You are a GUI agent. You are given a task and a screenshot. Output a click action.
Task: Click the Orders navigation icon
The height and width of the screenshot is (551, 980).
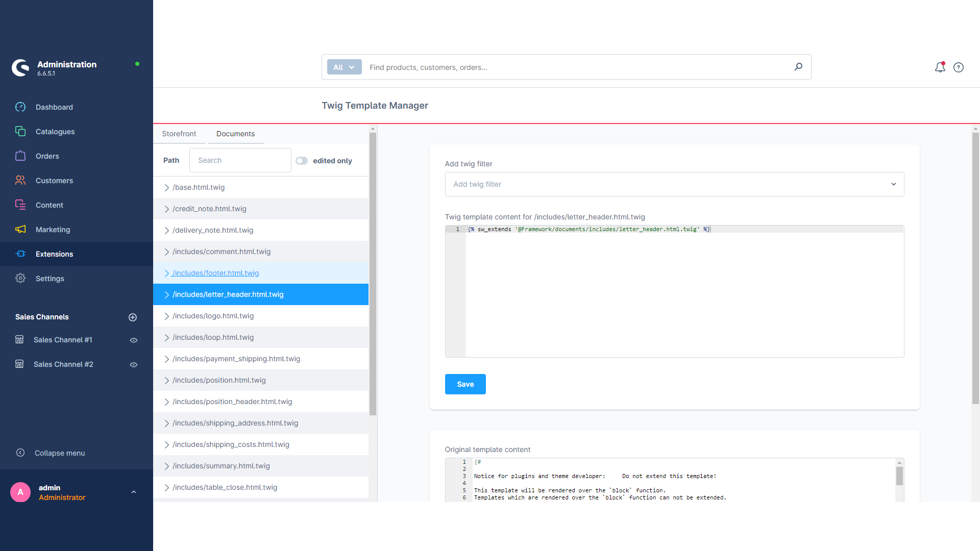tap(20, 156)
